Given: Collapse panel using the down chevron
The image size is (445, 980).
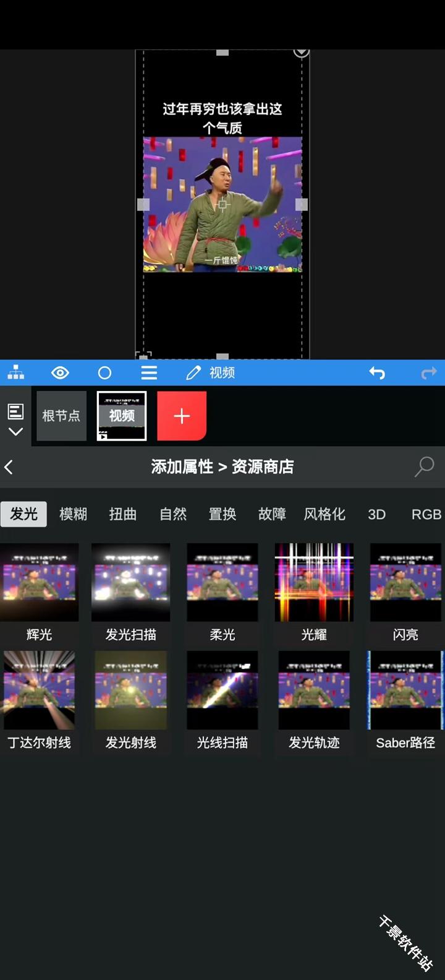Looking at the screenshot, I should coord(15,432).
